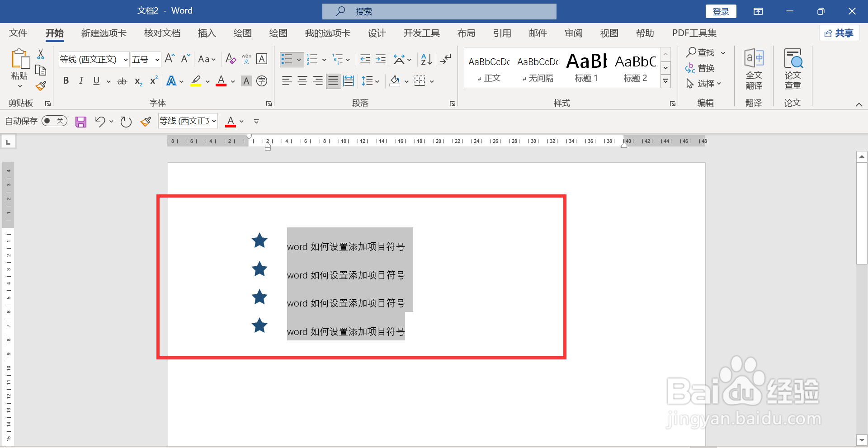
Task: Toggle justify alignment
Action: (333, 81)
